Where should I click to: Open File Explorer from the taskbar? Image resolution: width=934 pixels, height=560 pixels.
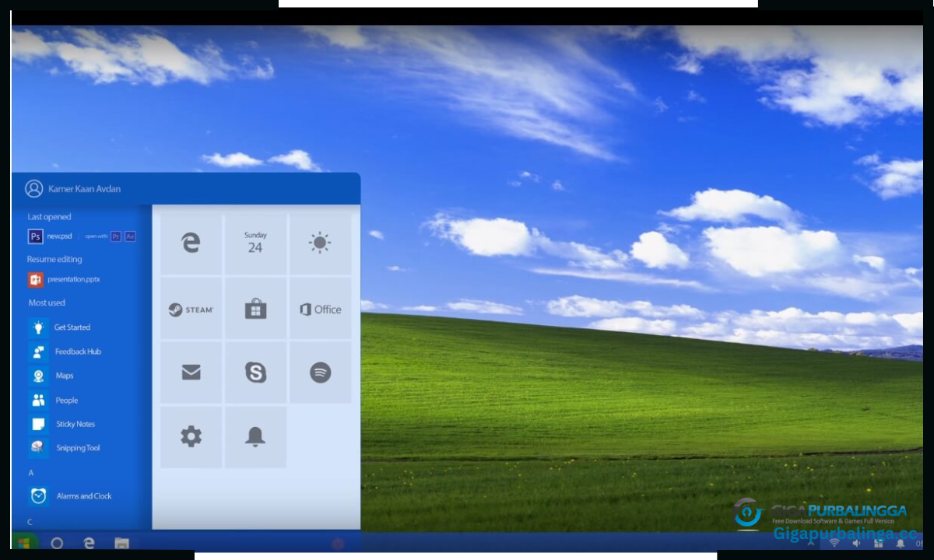point(121,543)
